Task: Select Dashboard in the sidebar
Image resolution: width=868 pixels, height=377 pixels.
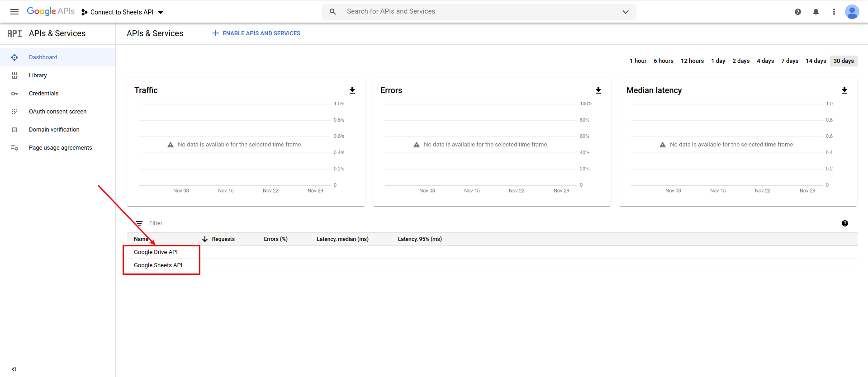Action: 57,57
